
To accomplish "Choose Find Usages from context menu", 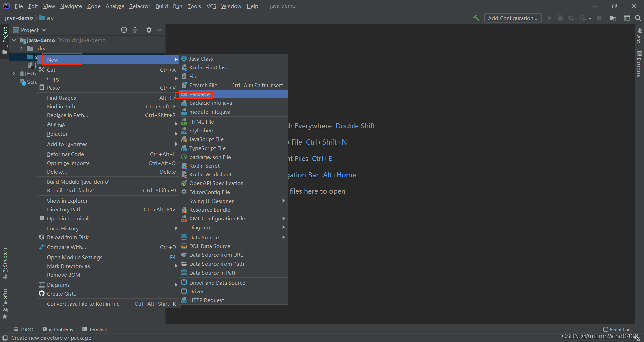I will point(108,98).
